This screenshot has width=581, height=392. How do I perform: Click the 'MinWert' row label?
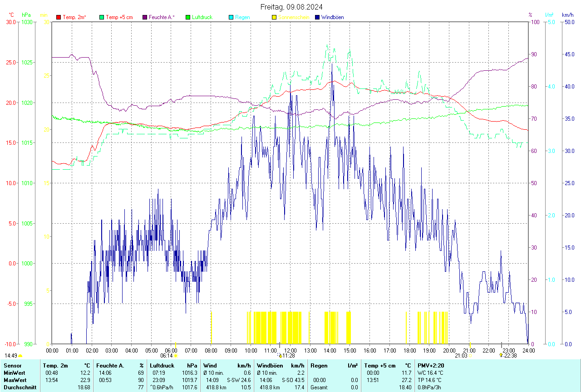[x=14, y=372]
